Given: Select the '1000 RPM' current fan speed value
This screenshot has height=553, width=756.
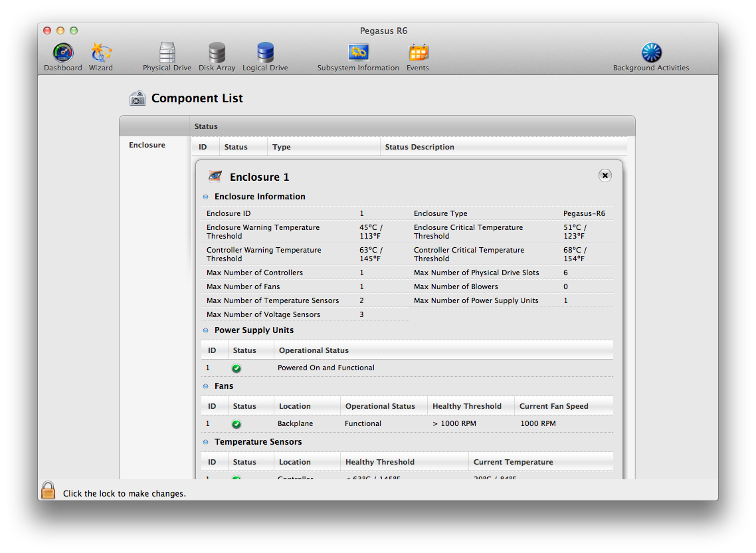Looking at the screenshot, I should [538, 423].
